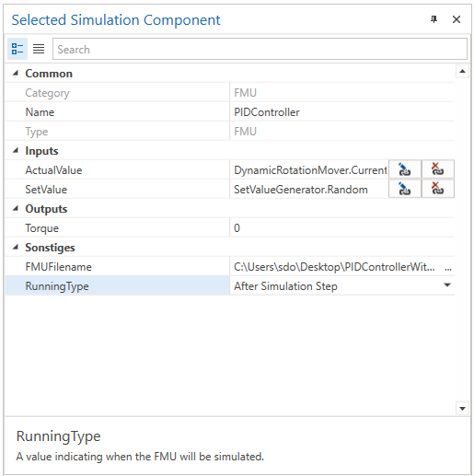Viewport: 474px width, 476px height.
Task: Collapse the Common section
Action: (x=16, y=74)
